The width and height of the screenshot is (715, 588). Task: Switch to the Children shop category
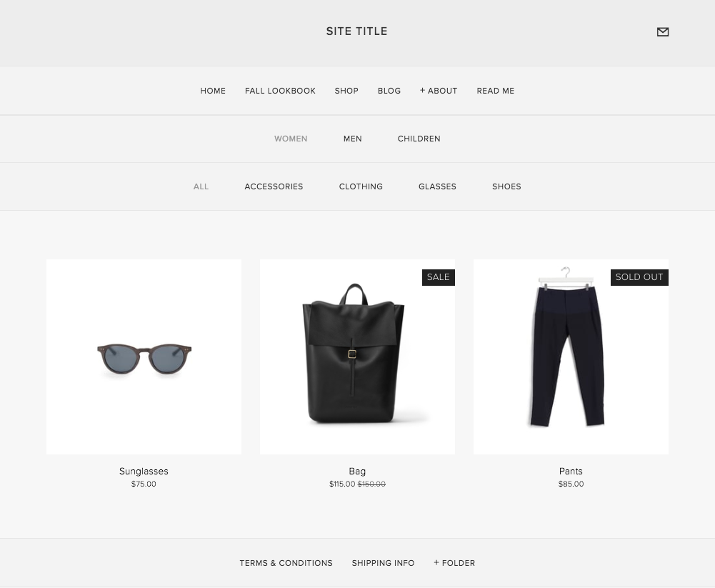(x=419, y=139)
